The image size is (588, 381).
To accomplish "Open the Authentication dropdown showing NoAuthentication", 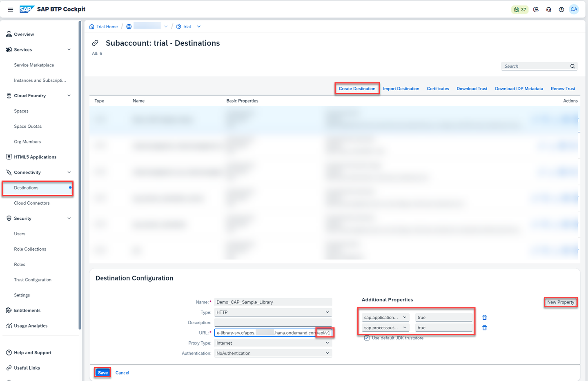I will coord(273,353).
